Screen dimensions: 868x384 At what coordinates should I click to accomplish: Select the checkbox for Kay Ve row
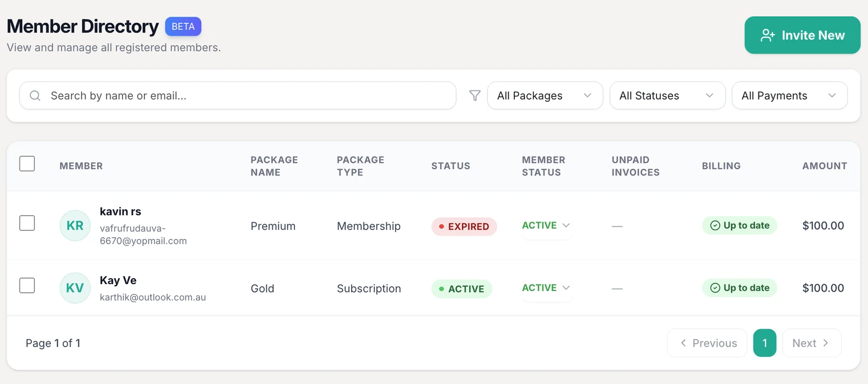[x=27, y=285]
